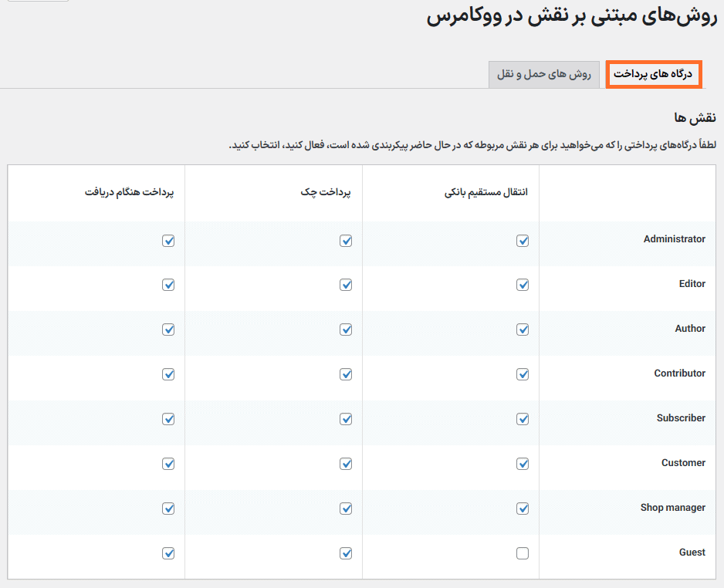Viewport: 724px width, 588px height.
Task: Open the درگاه های پرداخت tab
Action: [653, 75]
